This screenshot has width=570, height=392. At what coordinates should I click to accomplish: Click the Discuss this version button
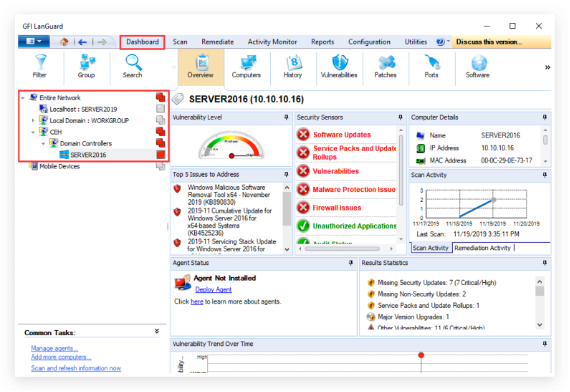502,42
